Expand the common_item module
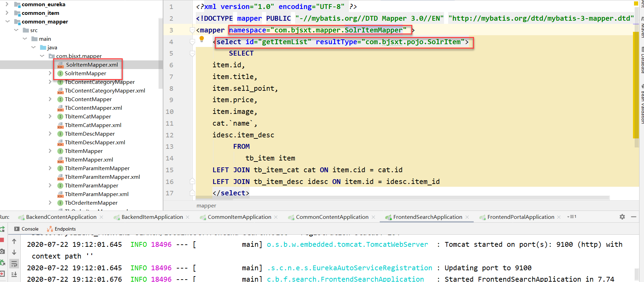This screenshot has height=282, width=644. (x=7, y=13)
